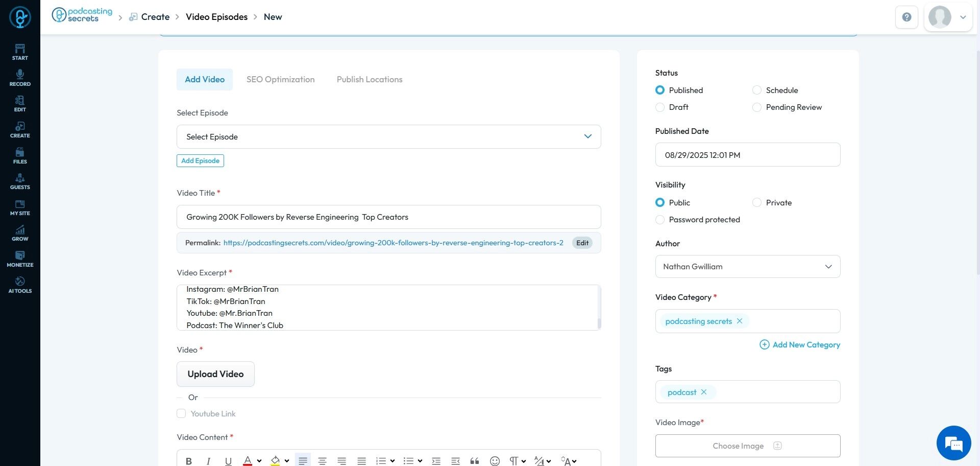Go to MY SITE in the sidebar
This screenshot has height=466, width=980.
[x=20, y=207]
